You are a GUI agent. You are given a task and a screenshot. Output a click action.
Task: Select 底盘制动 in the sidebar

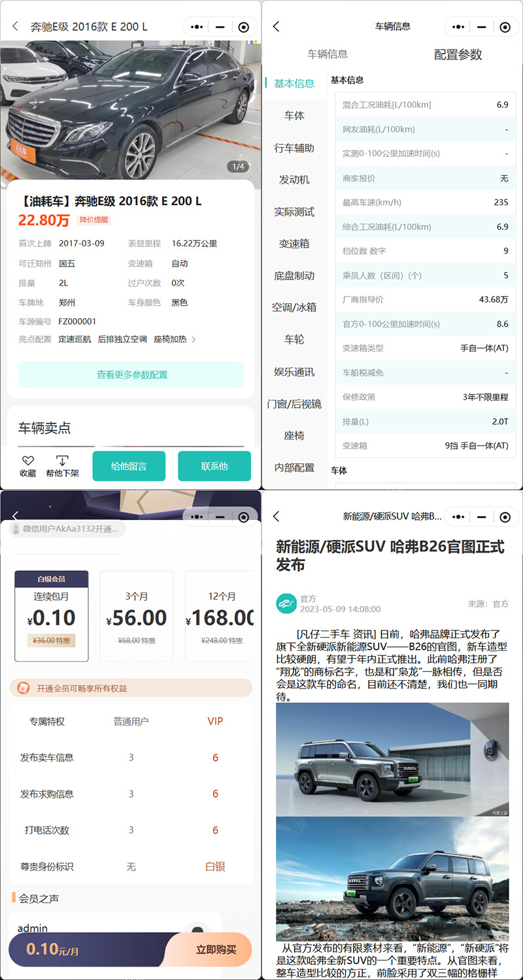coord(294,276)
